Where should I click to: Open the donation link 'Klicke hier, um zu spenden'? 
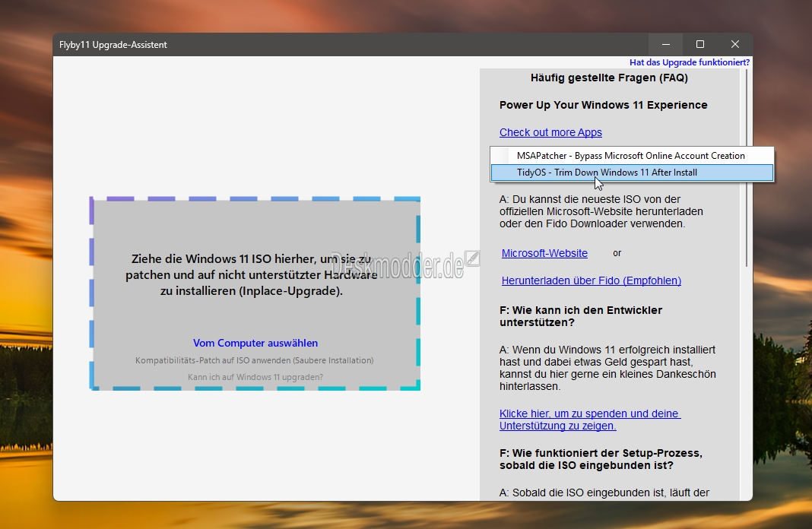click(x=590, y=420)
